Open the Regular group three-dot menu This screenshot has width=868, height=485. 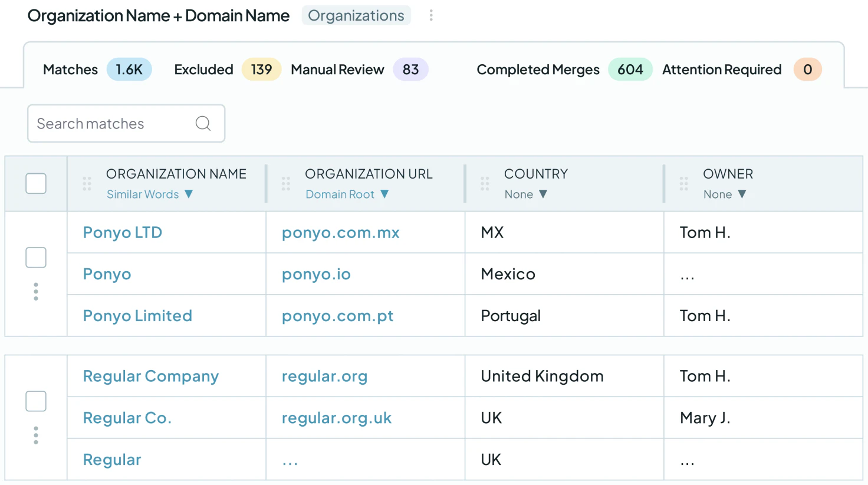coord(36,435)
